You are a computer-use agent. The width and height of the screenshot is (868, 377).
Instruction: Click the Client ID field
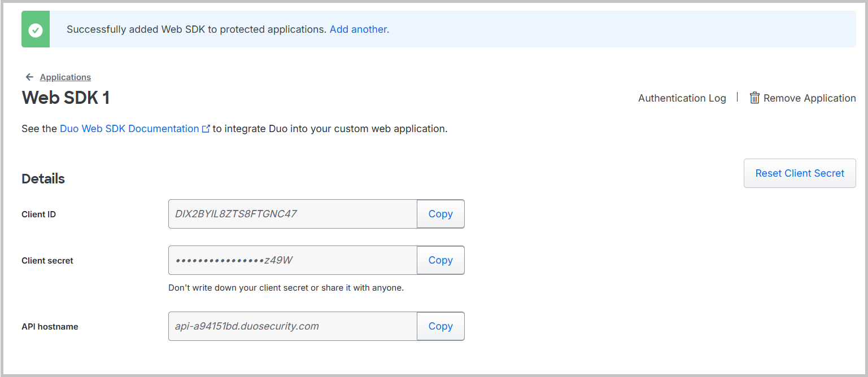293,214
